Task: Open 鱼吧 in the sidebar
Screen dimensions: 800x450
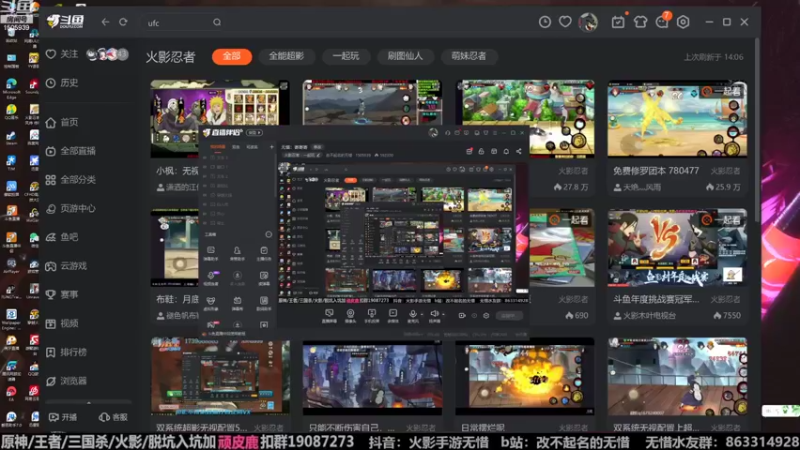Action: click(62, 237)
